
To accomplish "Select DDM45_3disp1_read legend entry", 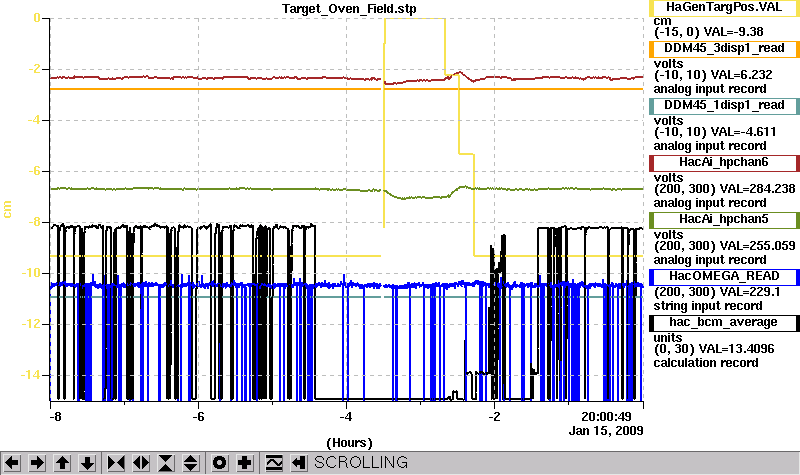I will pos(724,48).
